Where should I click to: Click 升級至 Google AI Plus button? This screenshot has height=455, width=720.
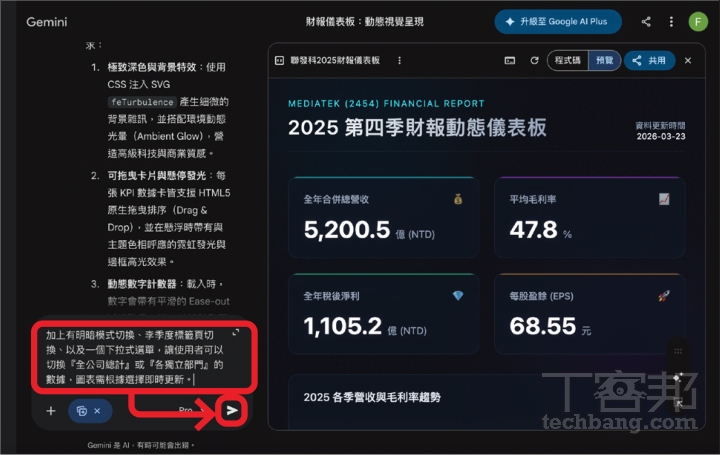pos(558,22)
